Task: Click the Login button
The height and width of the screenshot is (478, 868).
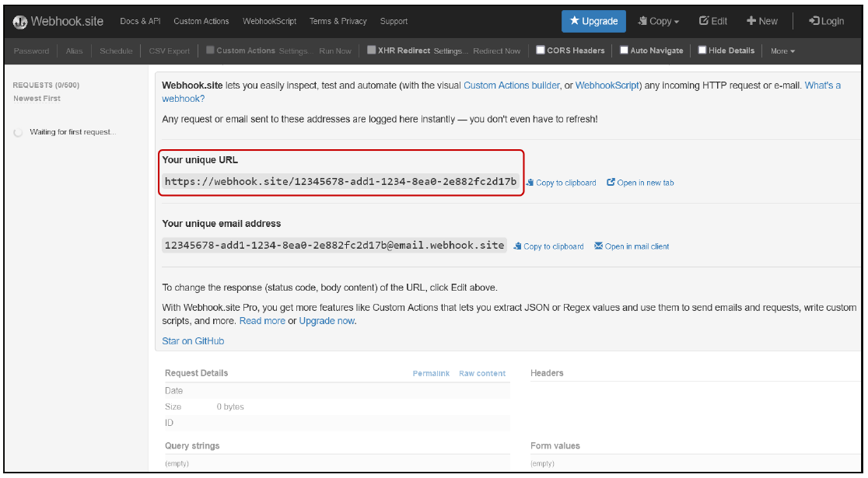Action: pos(826,21)
